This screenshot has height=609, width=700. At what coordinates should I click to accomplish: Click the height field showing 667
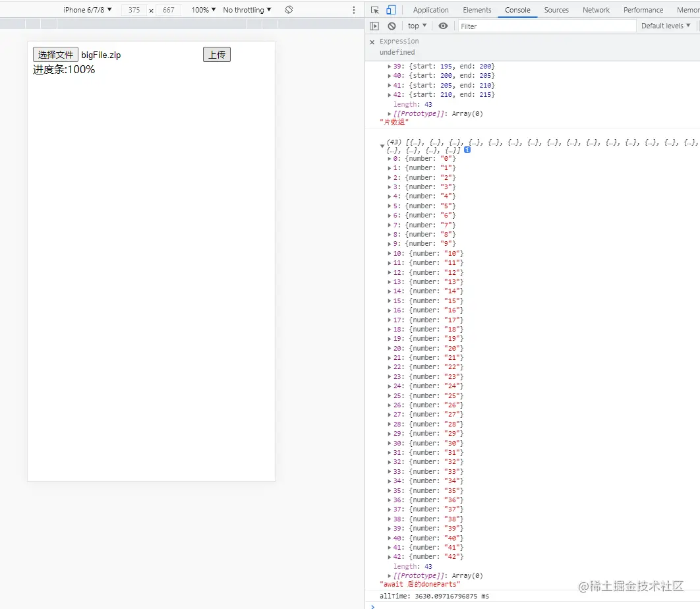click(168, 10)
